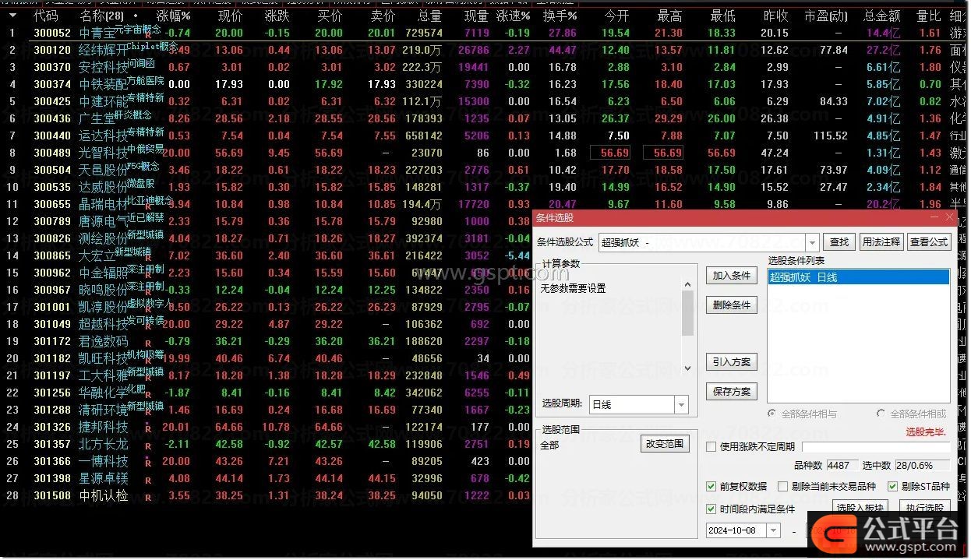Image resolution: width=971 pixels, height=560 pixels.
Task: Sort by the 涨速% column header
Action: click(x=513, y=16)
